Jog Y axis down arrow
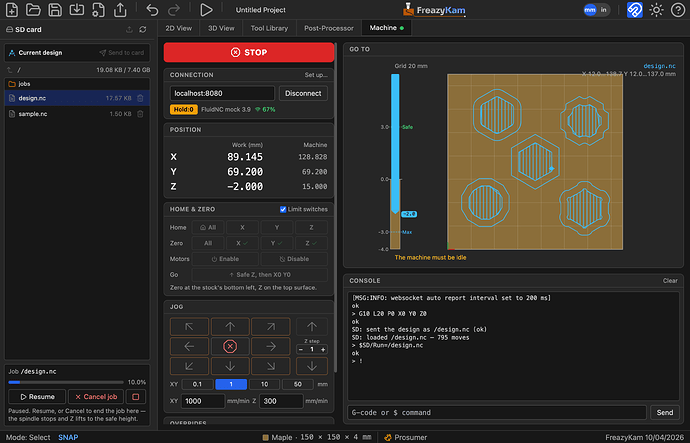The image size is (690, 443). [x=230, y=366]
